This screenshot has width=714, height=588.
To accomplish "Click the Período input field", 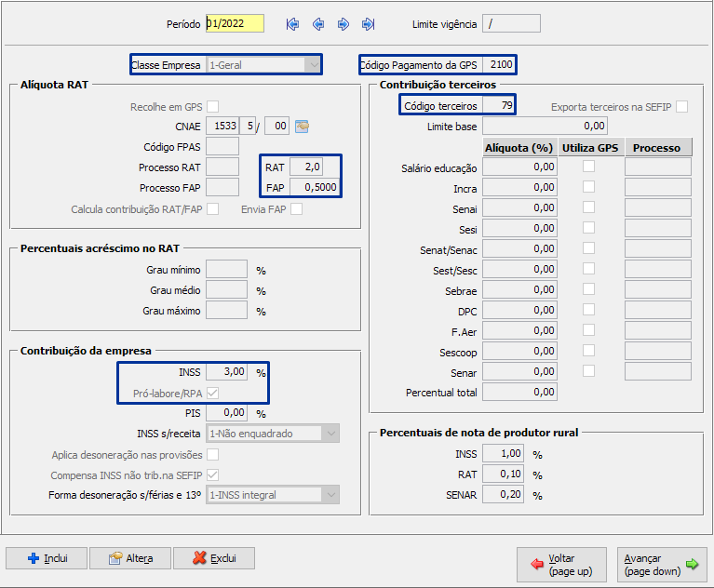I will [x=235, y=24].
